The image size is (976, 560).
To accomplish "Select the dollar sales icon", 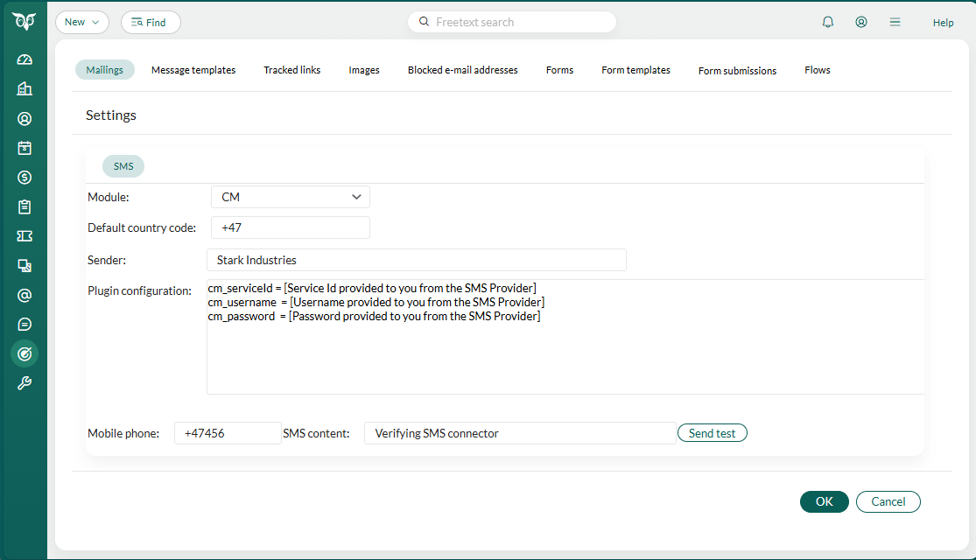I will 24,177.
